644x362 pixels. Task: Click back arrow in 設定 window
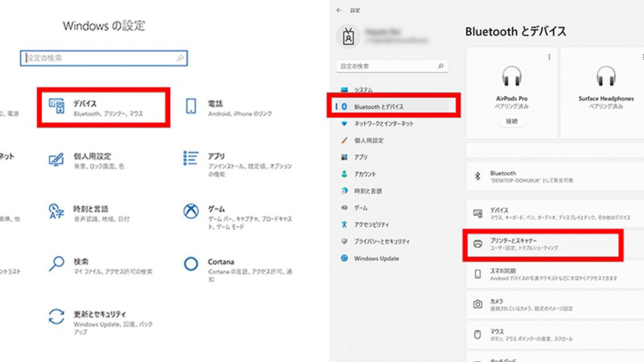[339, 10]
